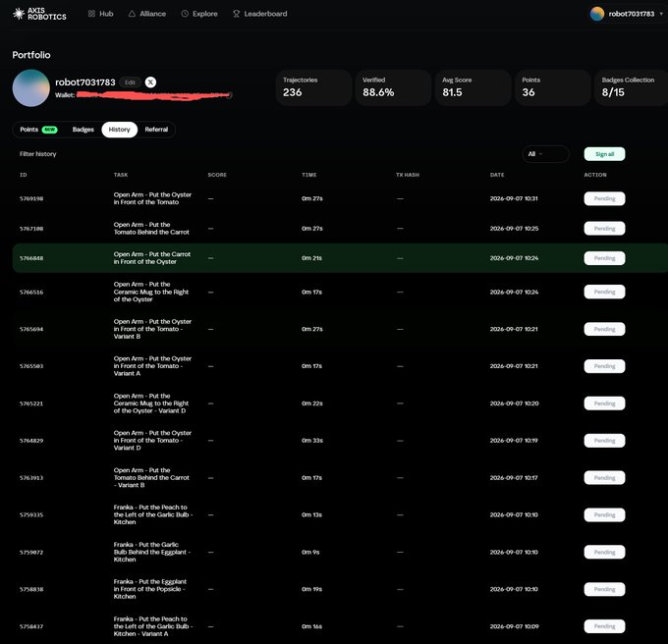668x644 pixels.
Task: Click the top-right account avatar
Action: (597, 14)
